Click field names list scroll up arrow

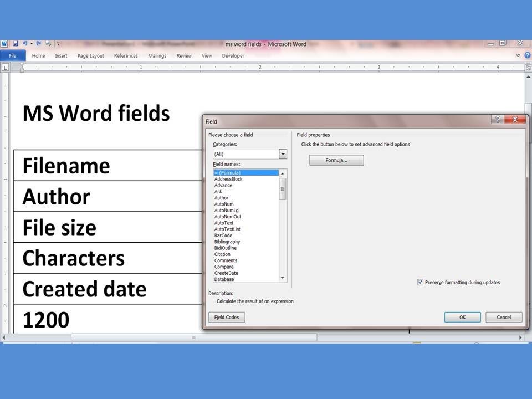(282, 173)
